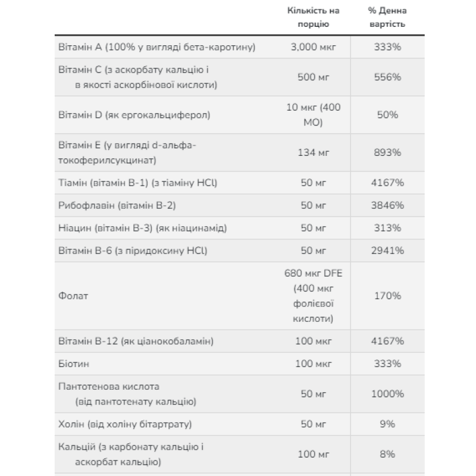This screenshot has width=476, height=476.
Task: Select the Тіамін (вітамін B-1) row
Action: (x=240, y=183)
